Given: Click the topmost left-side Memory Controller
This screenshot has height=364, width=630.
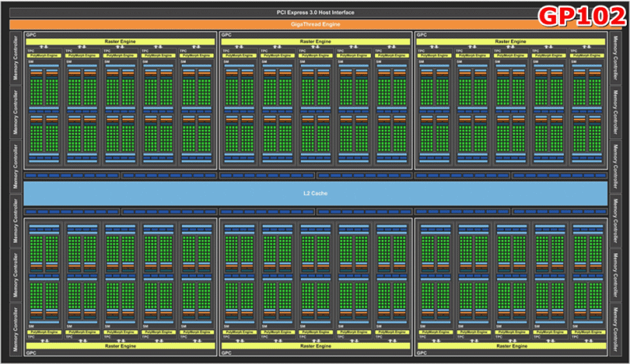Looking at the screenshot, I should (x=16, y=58).
